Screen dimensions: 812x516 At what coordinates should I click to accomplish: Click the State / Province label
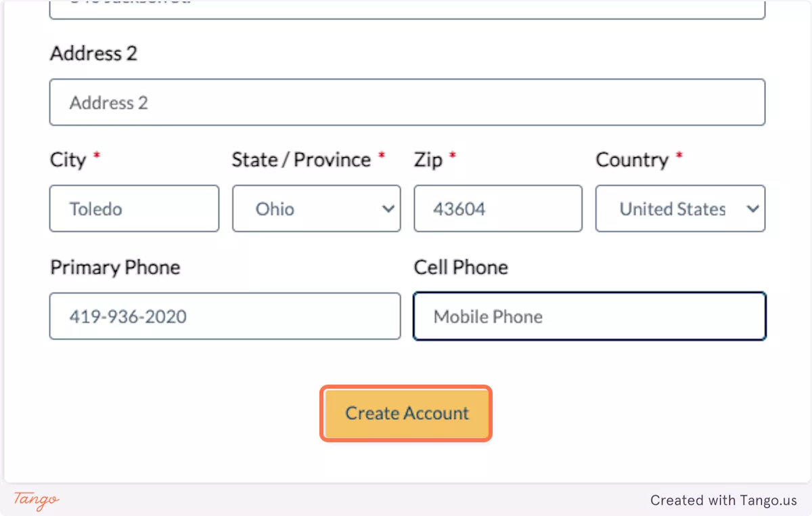click(301, 160)
